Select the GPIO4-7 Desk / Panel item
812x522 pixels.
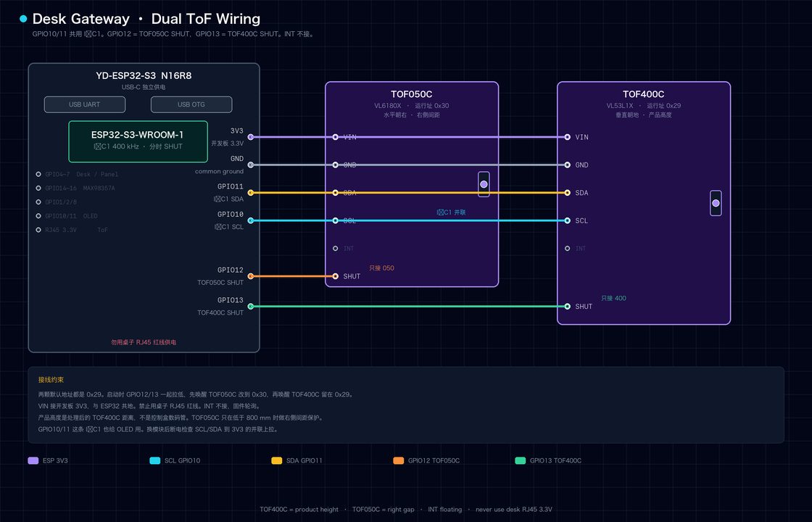[77, 174]
